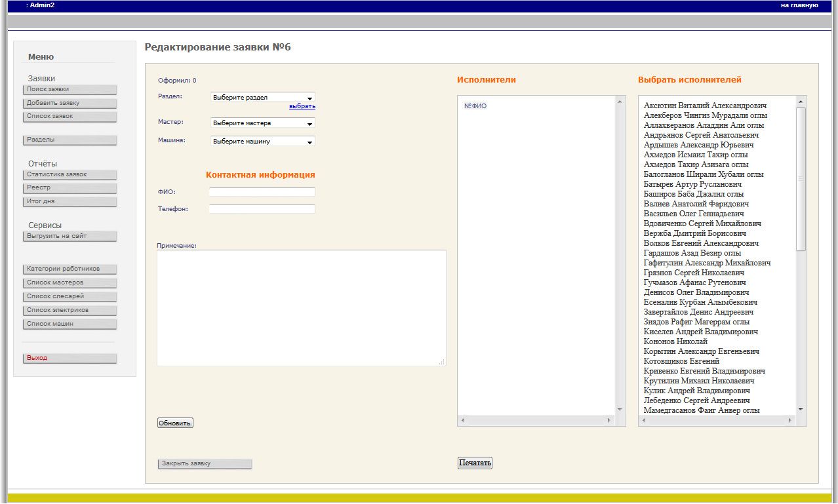Click the ФИО input field
This screenshot has width=838, height=504.
[x=262, y=193]
